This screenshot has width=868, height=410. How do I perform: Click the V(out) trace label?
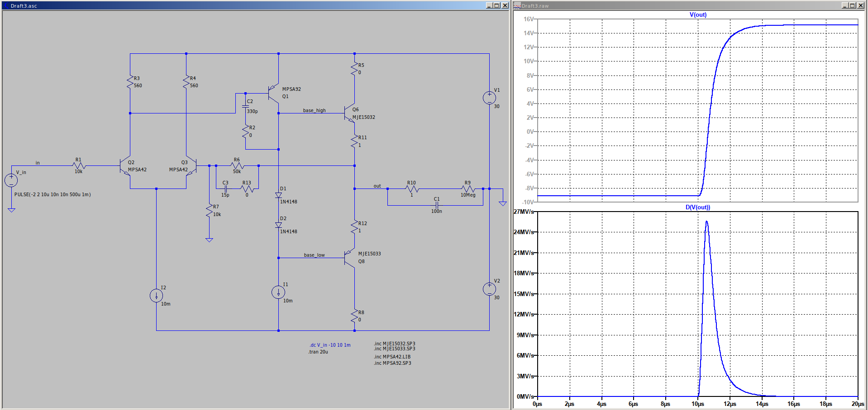697,14
